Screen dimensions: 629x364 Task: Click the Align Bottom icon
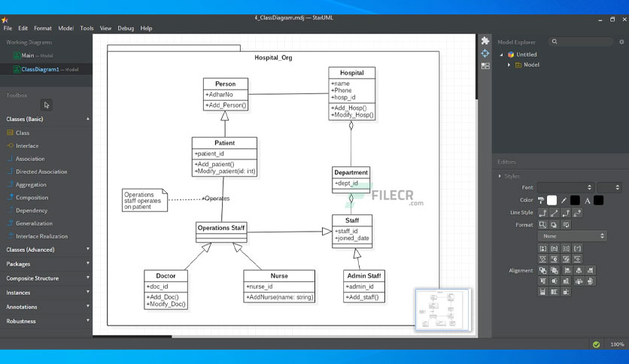coord(566,281)
